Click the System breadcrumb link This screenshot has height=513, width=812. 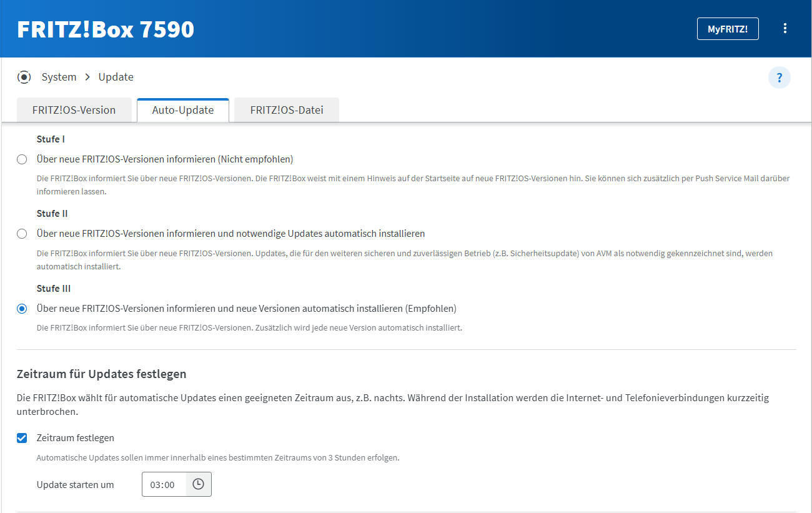(x=59, y=77)
